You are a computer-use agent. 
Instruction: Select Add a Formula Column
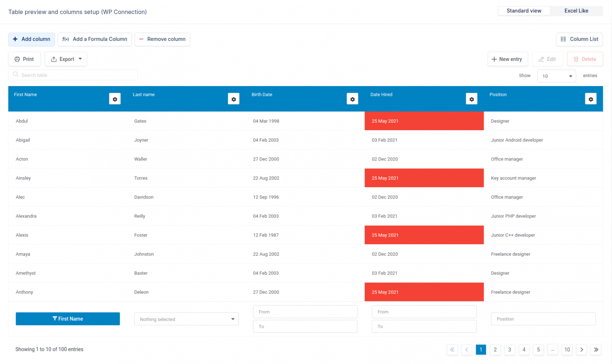point(94,39)
